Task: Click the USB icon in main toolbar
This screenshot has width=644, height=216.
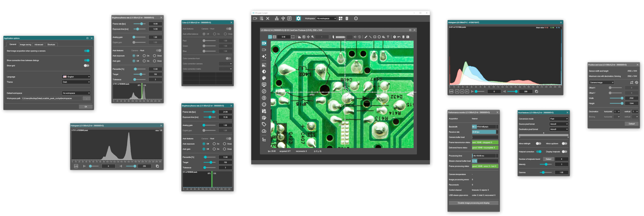Action: (283, 18)
